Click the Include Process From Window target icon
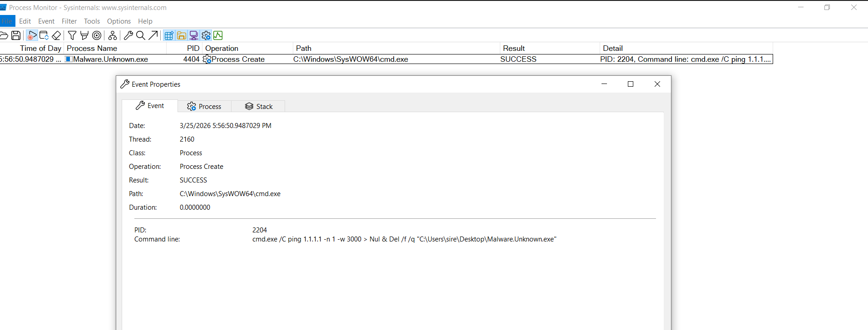Screen dimensions: 868x330 97,35
